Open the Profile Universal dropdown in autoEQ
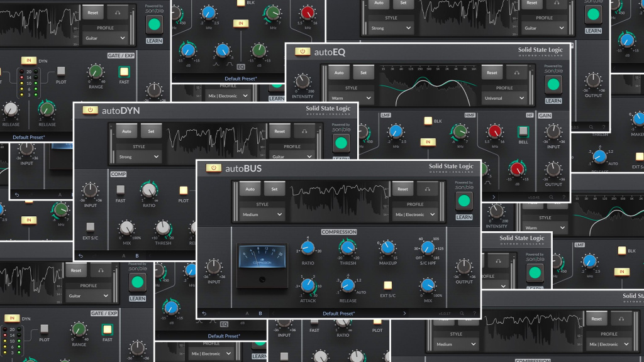The image size is (644, 362). point(504,98)
